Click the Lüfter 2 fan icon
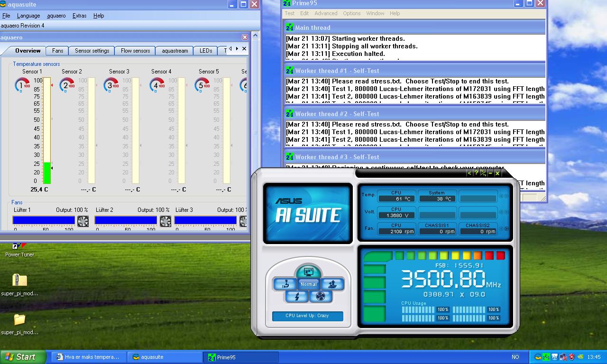This screenshot has width=607, height=364. click(x=166, y=221)
